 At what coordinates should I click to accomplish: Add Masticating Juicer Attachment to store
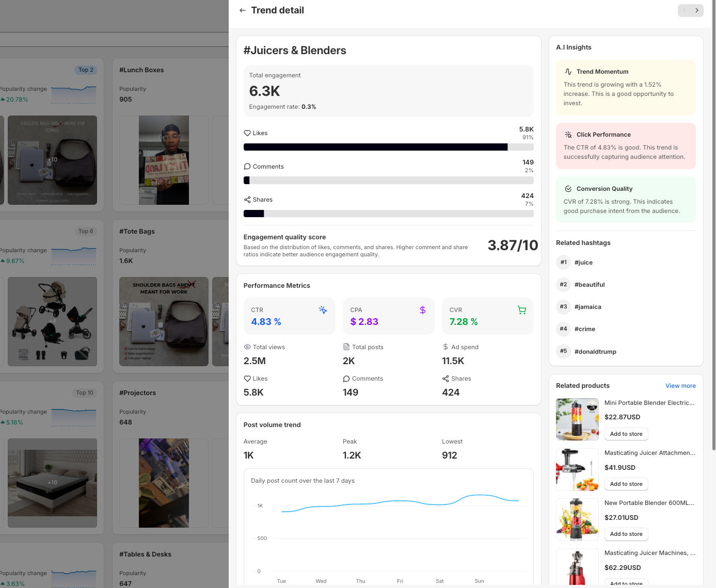point(626,484)
